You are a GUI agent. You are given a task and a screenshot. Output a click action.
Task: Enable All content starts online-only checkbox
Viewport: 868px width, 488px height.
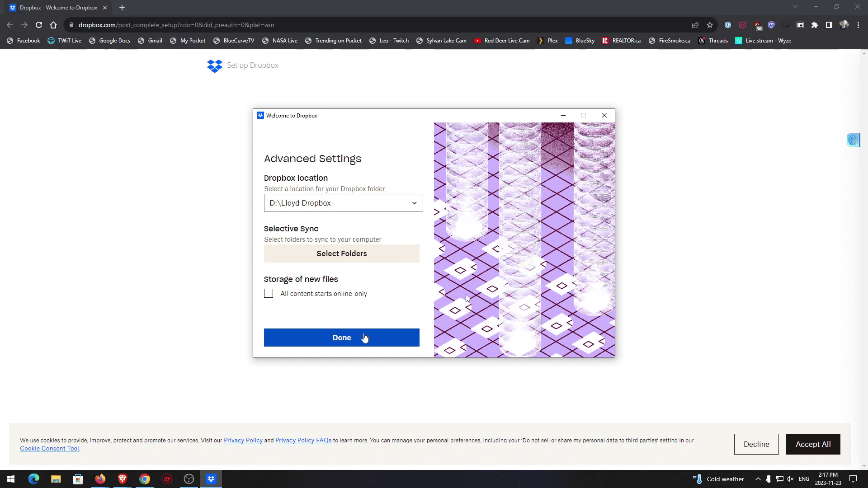click(269, 294)
